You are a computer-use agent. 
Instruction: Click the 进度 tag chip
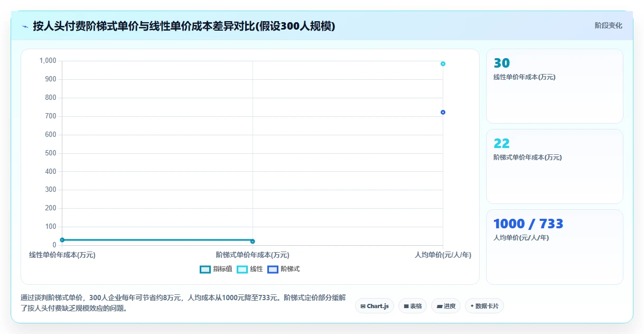[446, 306]
